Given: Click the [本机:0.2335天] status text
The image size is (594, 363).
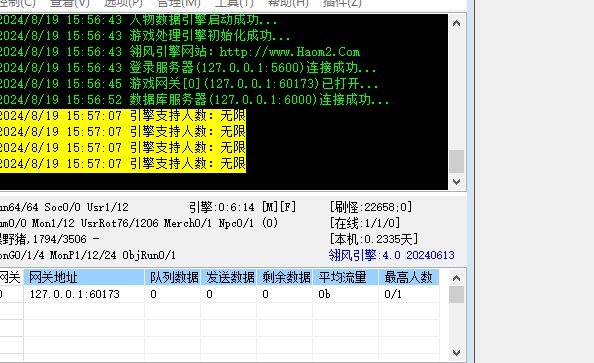Looking at the screenshot, I should 374,239.
